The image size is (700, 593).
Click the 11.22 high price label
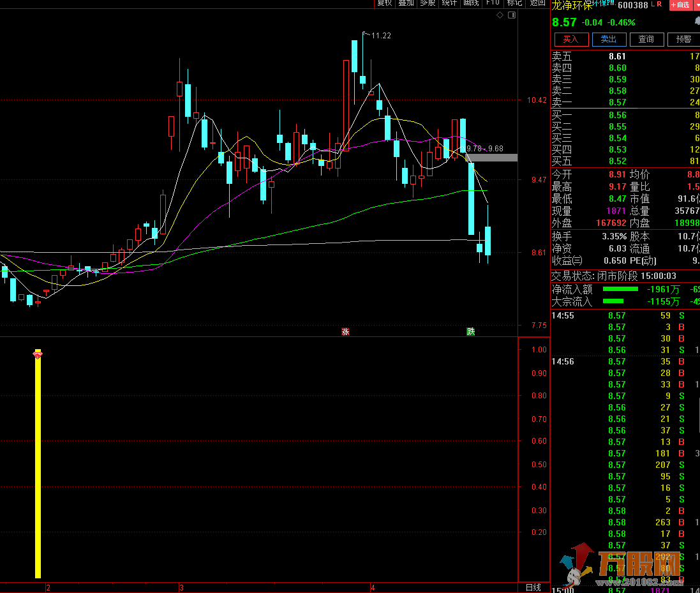[x=381, y=36]
